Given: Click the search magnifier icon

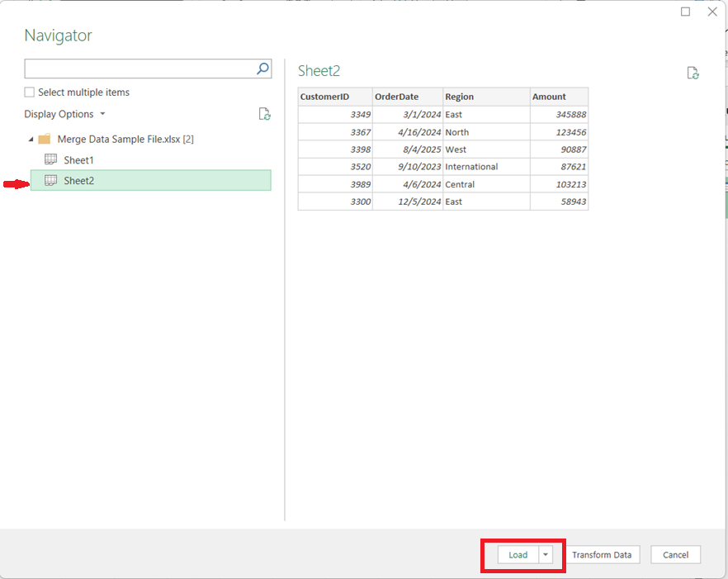Looking at the screenshot, I should [262, 69].
